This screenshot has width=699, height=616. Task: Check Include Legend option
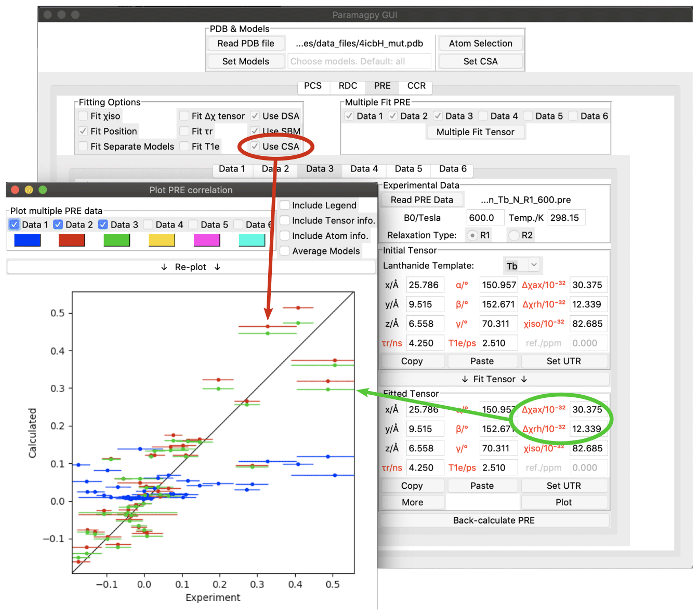pos(285,205)
